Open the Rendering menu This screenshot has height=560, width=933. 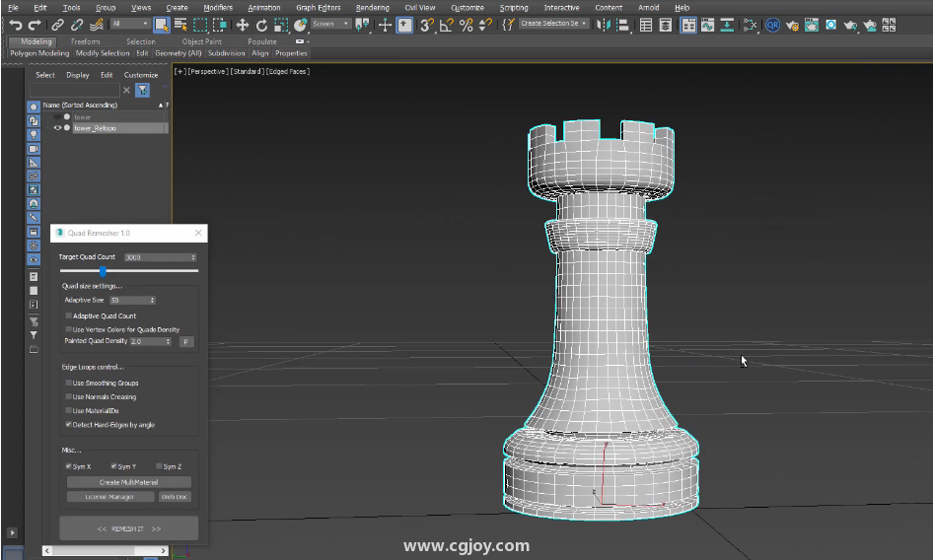373,8
